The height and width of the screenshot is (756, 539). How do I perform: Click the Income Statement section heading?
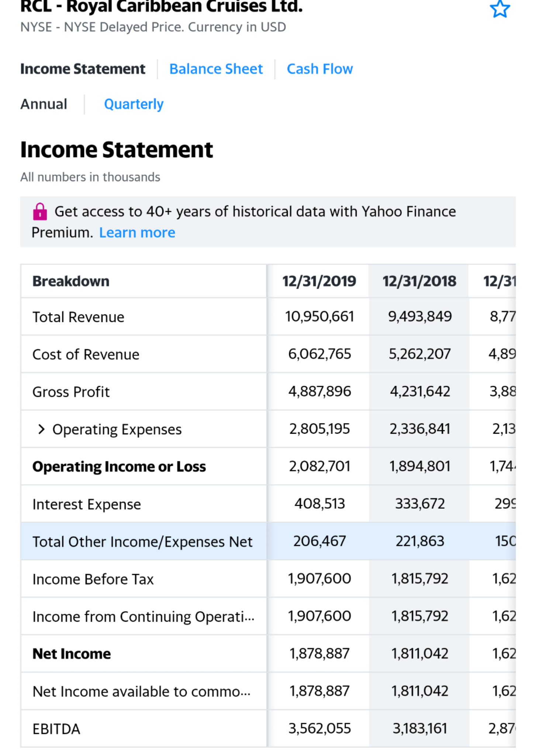coord(117,150)
